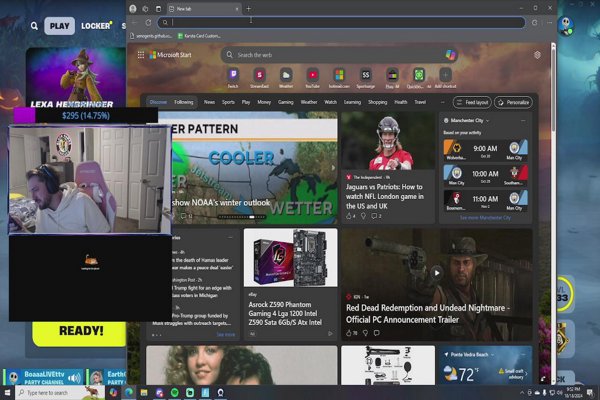Expand the Manchester City team dropdown

488,121
